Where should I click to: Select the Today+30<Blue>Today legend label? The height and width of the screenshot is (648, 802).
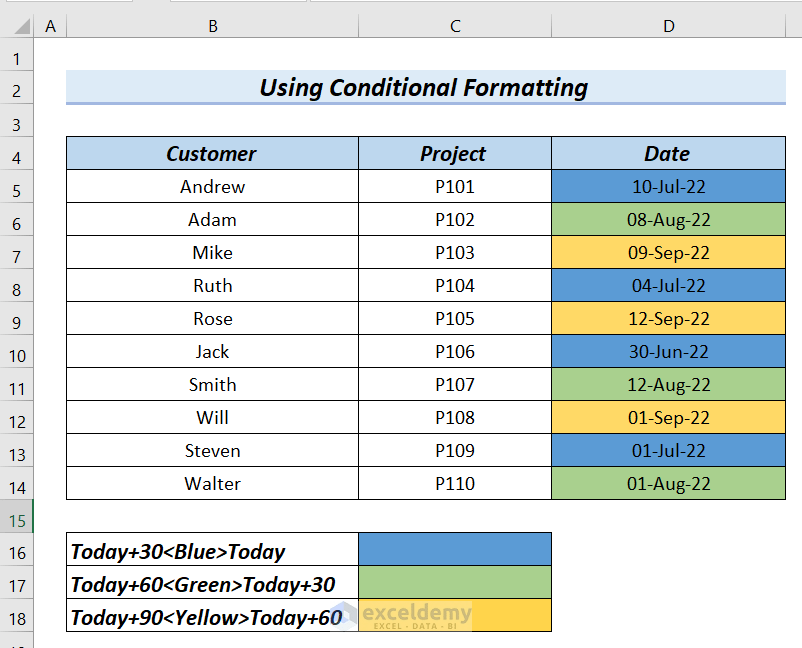(x=212, y=552)
